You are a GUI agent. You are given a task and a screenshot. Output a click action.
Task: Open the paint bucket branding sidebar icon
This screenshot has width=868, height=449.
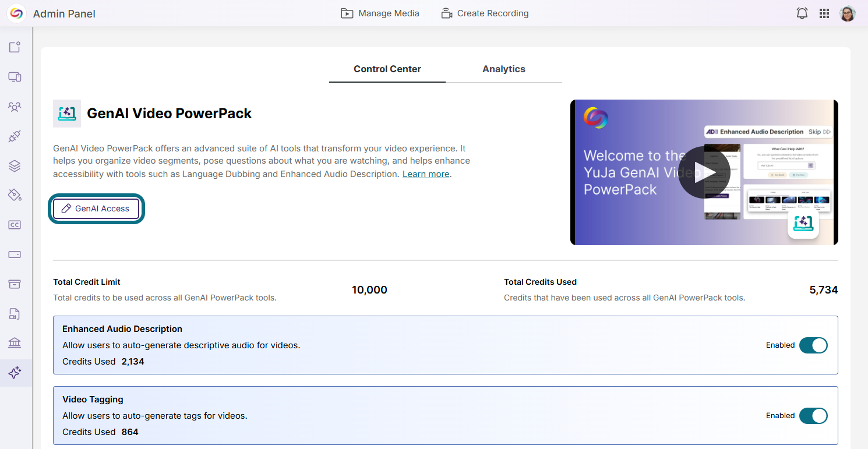(15, 195)
